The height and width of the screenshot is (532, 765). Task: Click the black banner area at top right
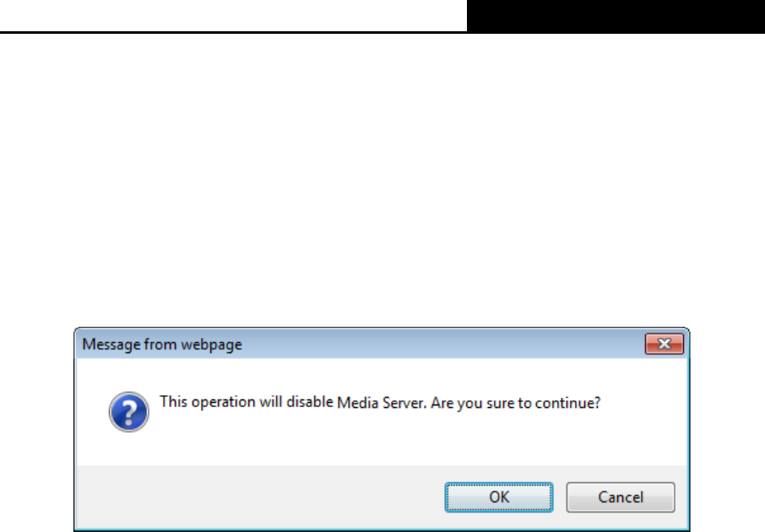tap(616, 16)
